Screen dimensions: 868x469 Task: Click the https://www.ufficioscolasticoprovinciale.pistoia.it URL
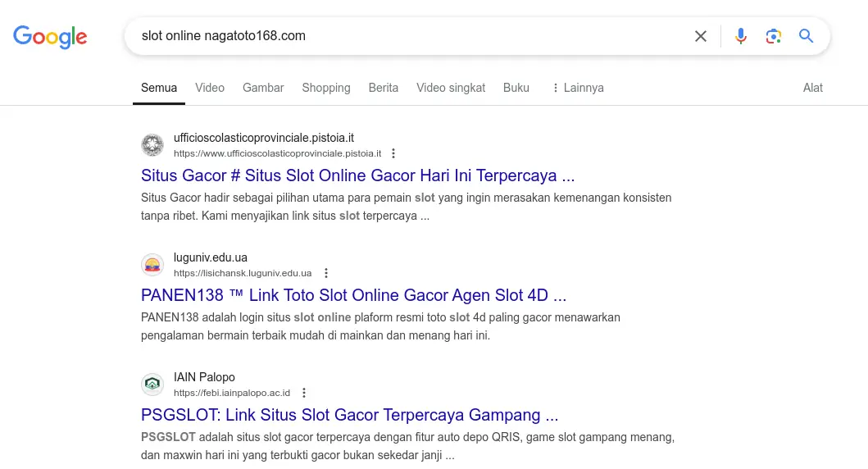pos(277,153)
